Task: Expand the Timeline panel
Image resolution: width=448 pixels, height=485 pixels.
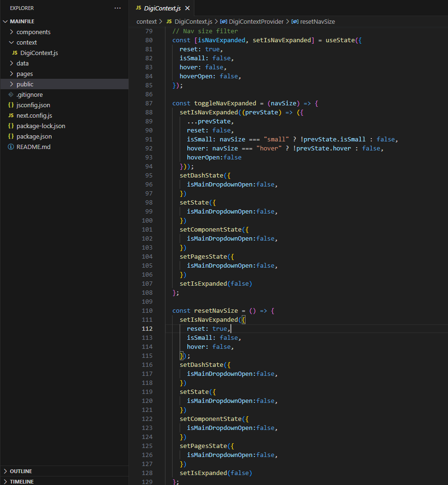Action: [x=21, y=481]
